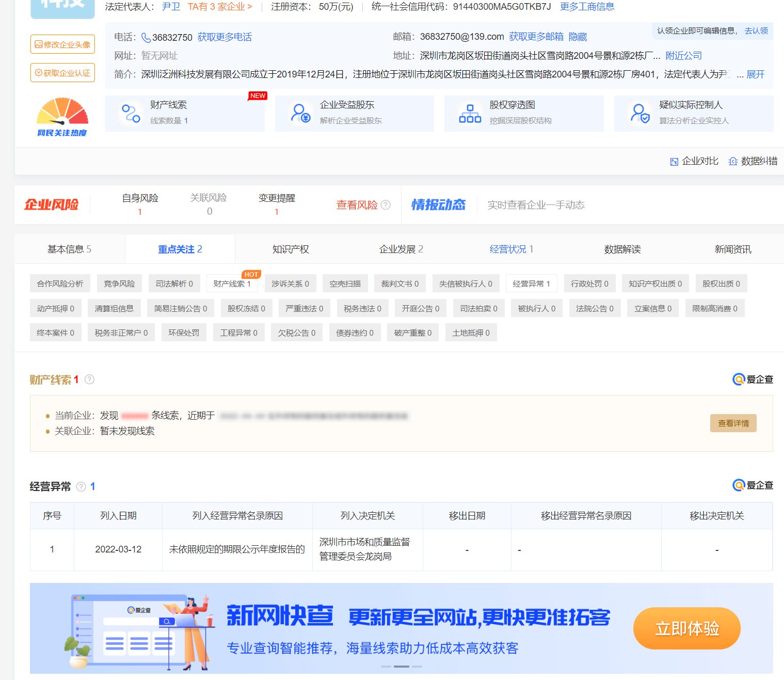Click the question mark beside 财产线索 heading
This screenshot has width=784, height=680.
tap(89, 379)
